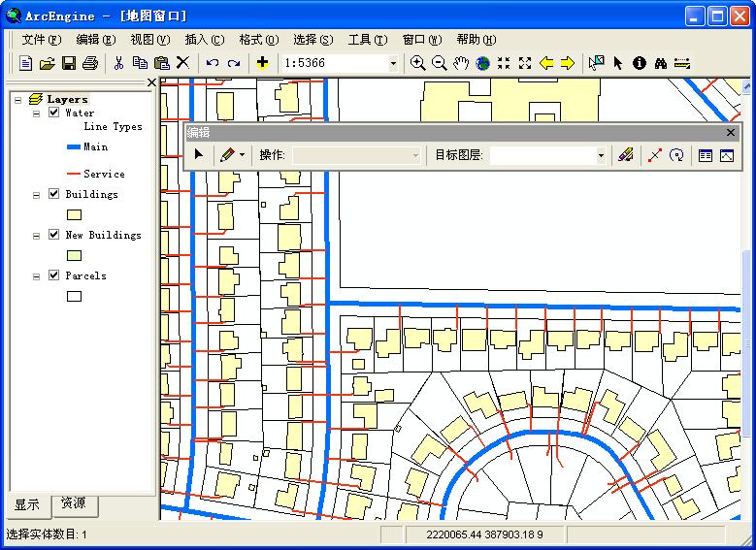Choose the Select Features tool
The image size is (756, 550).
coord(597,63)
